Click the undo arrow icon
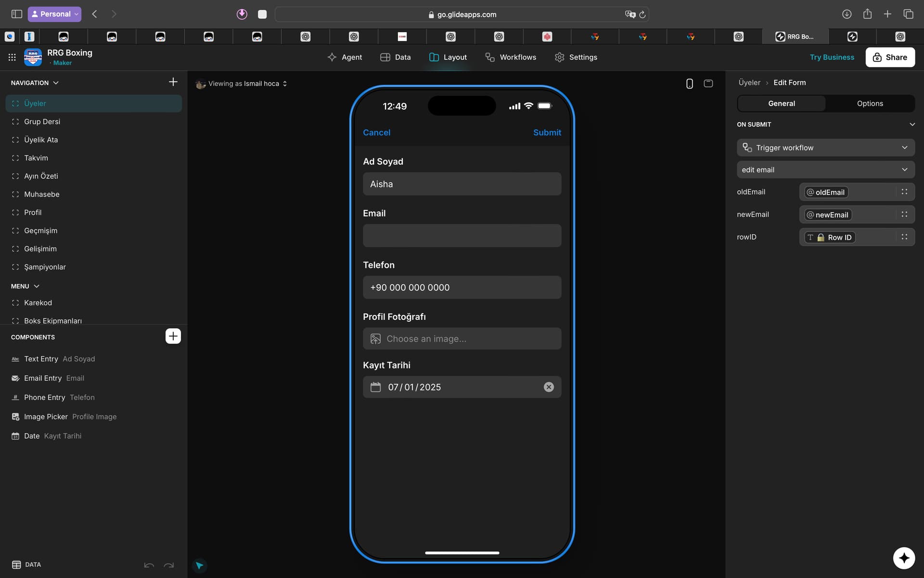This screenshot has height=578, width=924. (x=149, y=565)
